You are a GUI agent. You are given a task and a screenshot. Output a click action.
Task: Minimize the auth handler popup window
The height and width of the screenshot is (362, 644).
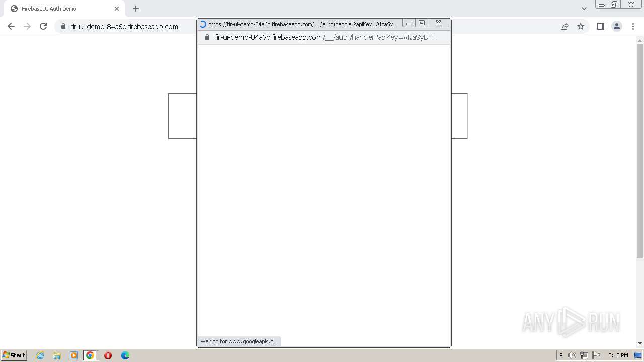pyautogui.click(x=409, y=23)
